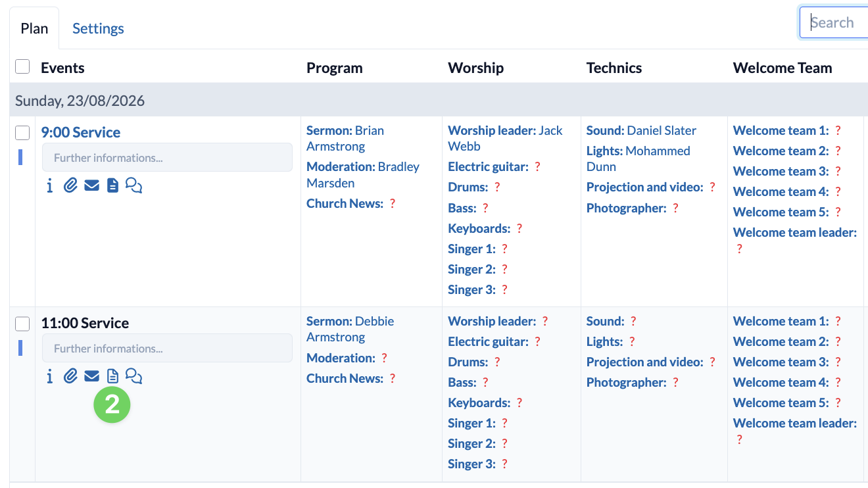The height and width of the screenshot is (488, 868).
Task: Click Lights: Mohammed Dunn assignment
Action: coord(639,159)
